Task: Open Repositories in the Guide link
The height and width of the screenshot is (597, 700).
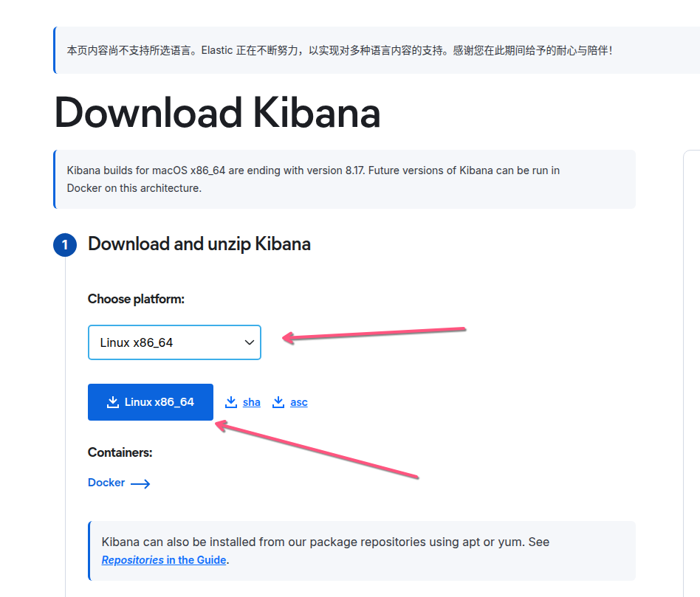Action: click(x=164, y=560)
